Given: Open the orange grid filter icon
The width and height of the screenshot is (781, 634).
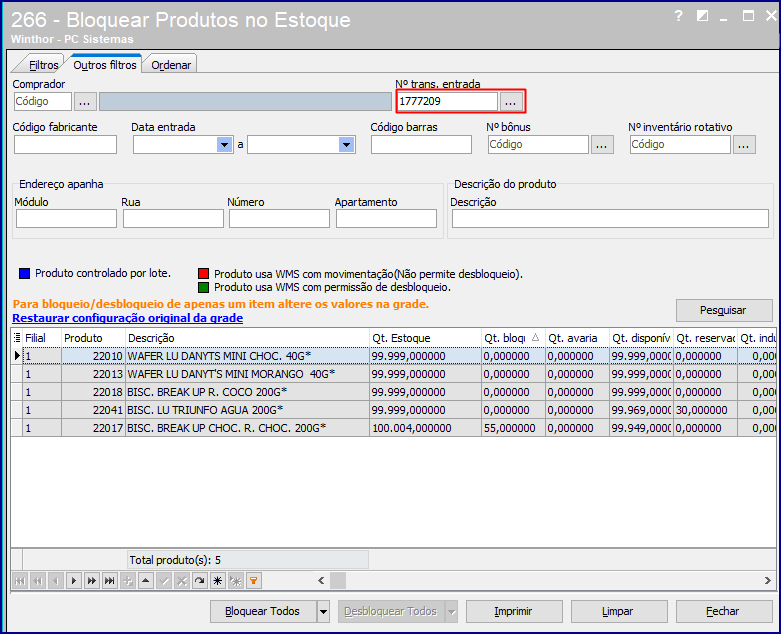Looking at the screenshot, I should (254, 581).
